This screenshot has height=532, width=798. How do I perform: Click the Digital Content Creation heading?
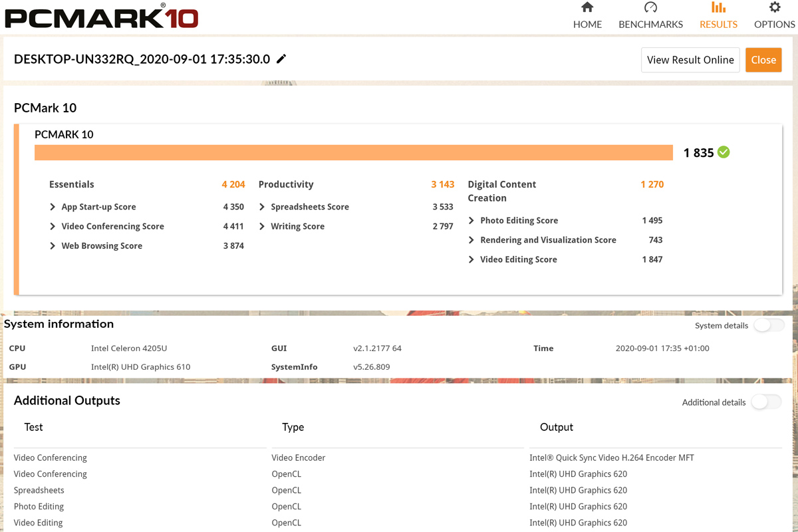point(502,191)
